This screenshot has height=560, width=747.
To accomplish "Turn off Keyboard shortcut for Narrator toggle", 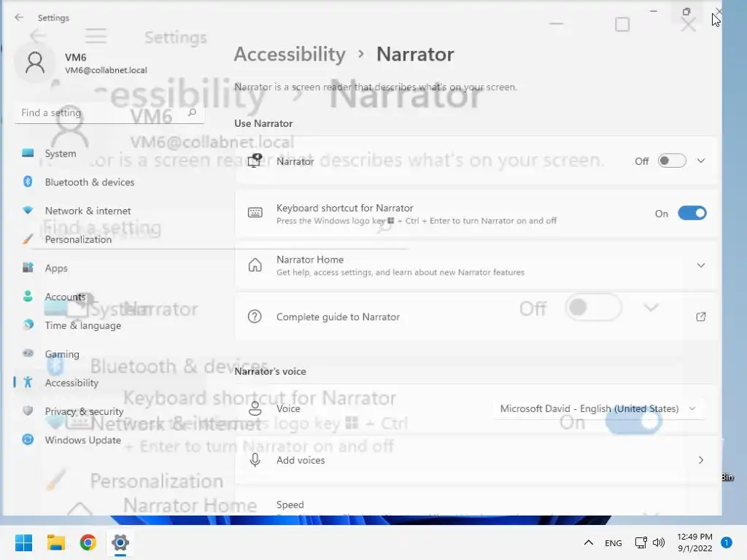I will pos(692,214).
